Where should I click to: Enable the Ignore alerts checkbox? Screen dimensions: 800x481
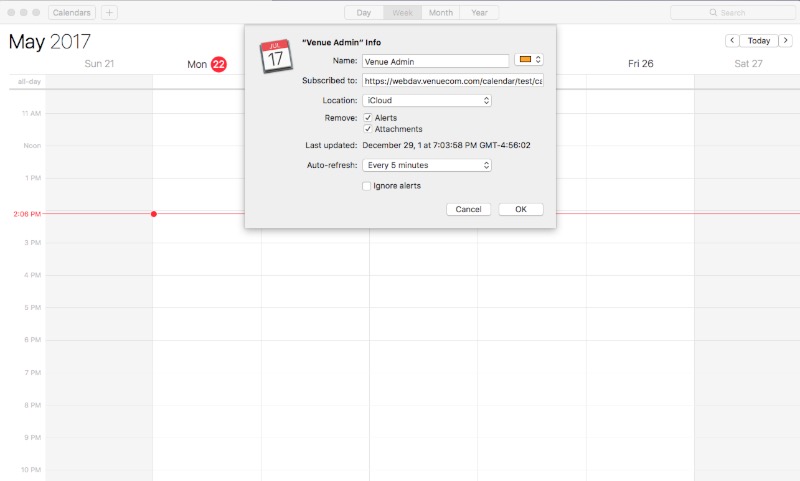[x=366, y=186]
